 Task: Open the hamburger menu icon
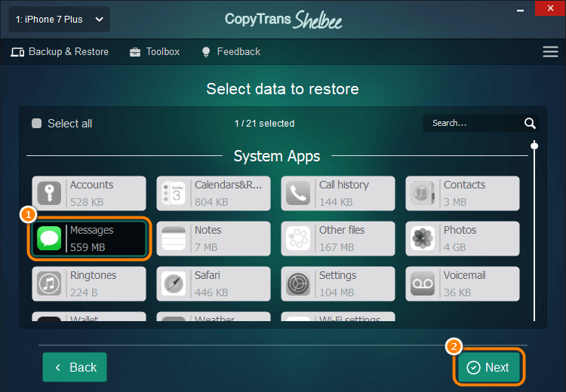550,51
